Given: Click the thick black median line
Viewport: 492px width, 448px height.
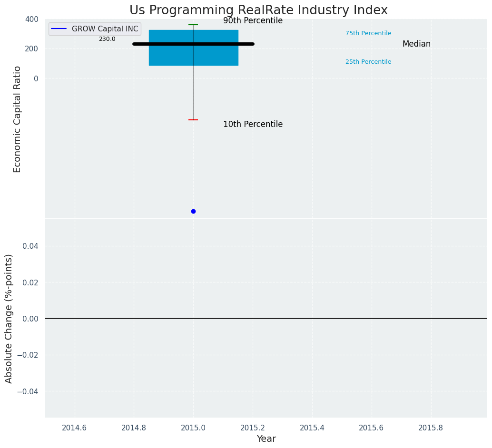Looking at the screenshot, I should [193, 44].
